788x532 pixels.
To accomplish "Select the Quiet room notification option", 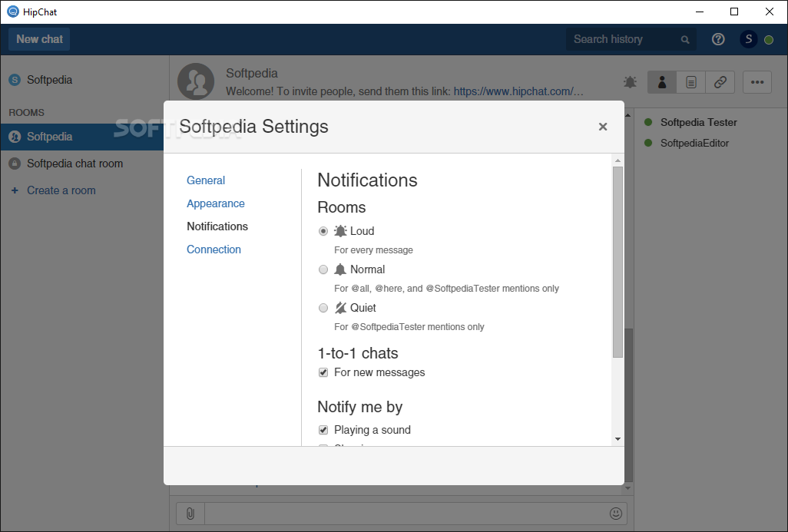I will point(323,308).
